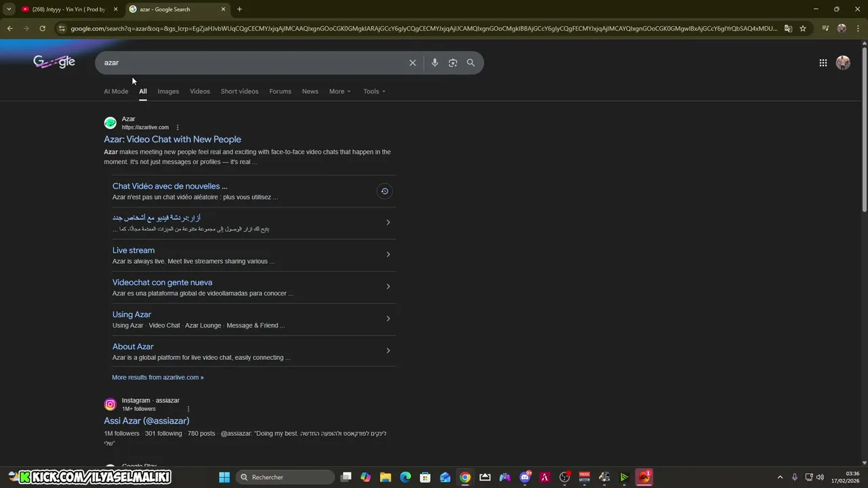
Task: Reload the page
Action: click(42, 28)
